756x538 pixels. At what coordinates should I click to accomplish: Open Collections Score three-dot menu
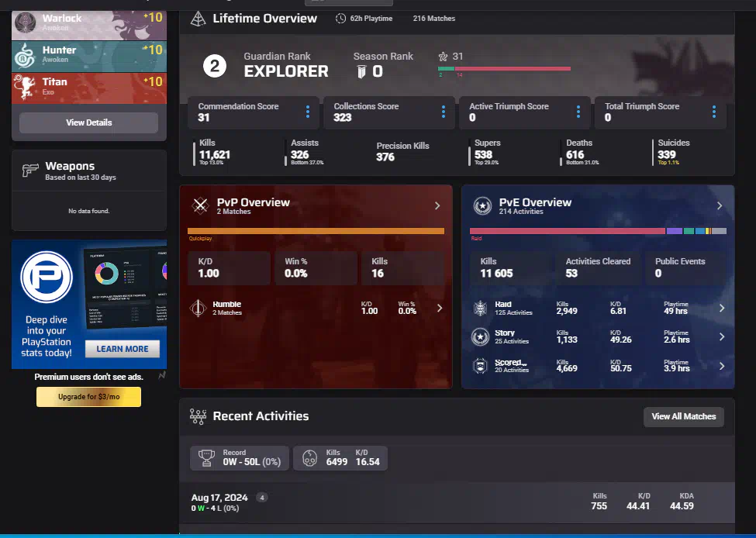click(x=444, y=112)
